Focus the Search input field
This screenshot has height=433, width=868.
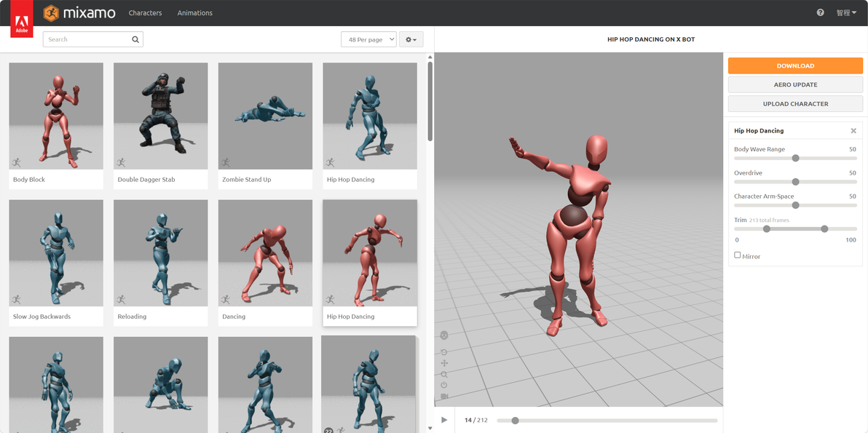pos(93,39)
